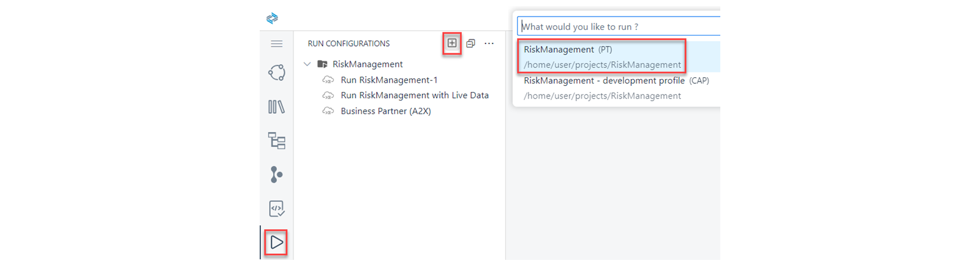Image resolution: width=980 pixels, height=266 pixels.
Task: Select Run RiskManagement with Live Data
Action: coord(415,95)
